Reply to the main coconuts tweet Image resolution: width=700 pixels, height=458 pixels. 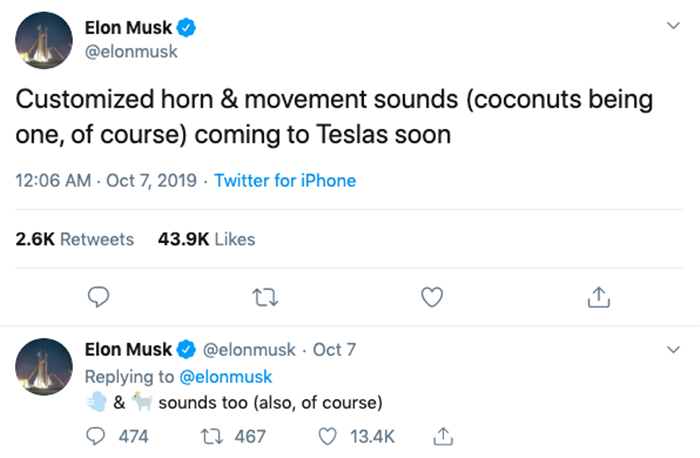click(98, 297)
